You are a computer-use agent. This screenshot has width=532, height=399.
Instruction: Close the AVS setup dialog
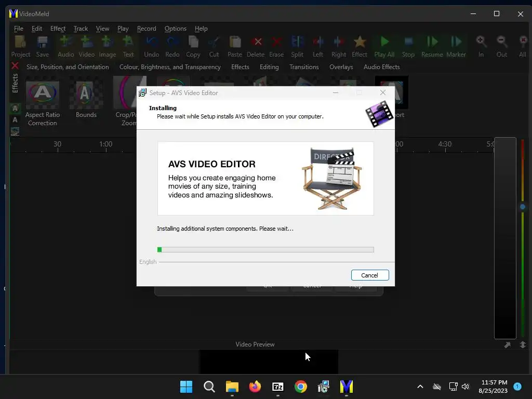(383, 92)
